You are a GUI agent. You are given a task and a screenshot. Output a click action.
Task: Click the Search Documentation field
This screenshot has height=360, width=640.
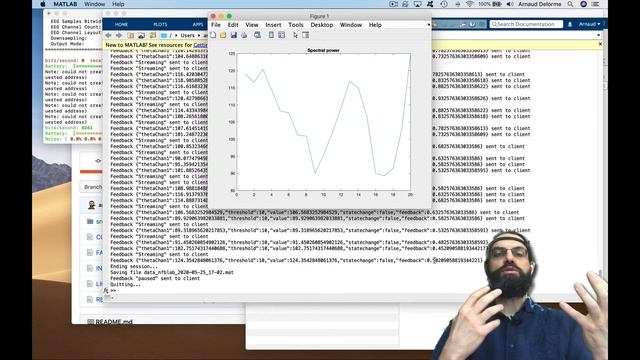pos(526,24)
